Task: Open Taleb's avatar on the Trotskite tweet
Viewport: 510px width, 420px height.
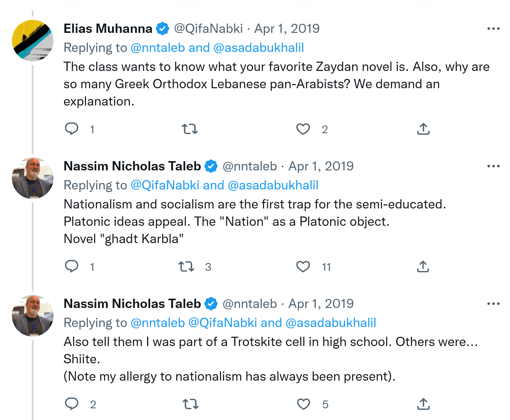Action: 33,316
